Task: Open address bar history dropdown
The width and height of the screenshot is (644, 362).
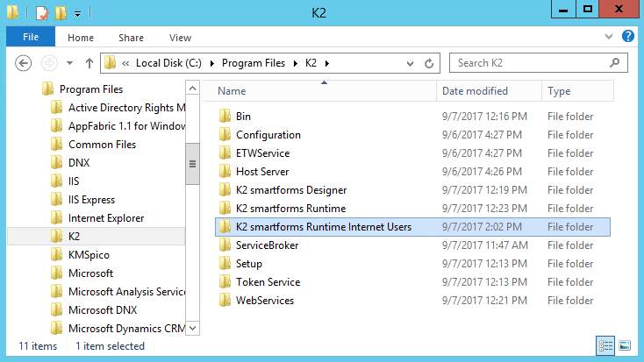Action: click(413, 63)
